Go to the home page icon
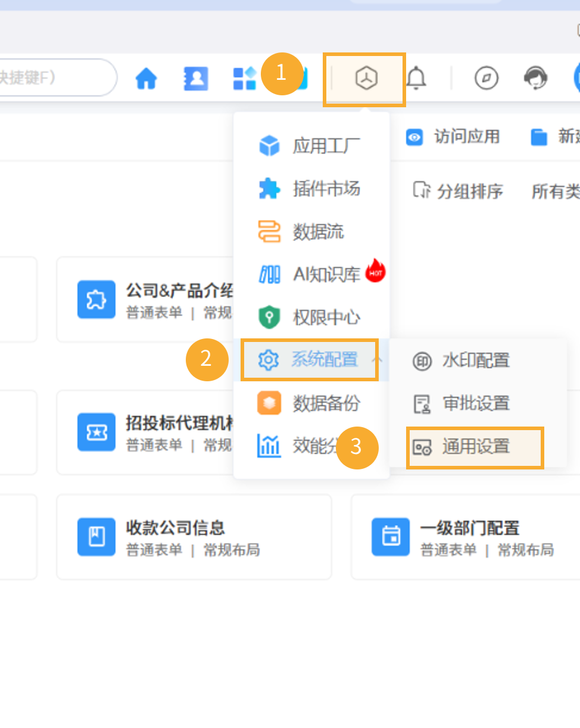 point(146,78)
